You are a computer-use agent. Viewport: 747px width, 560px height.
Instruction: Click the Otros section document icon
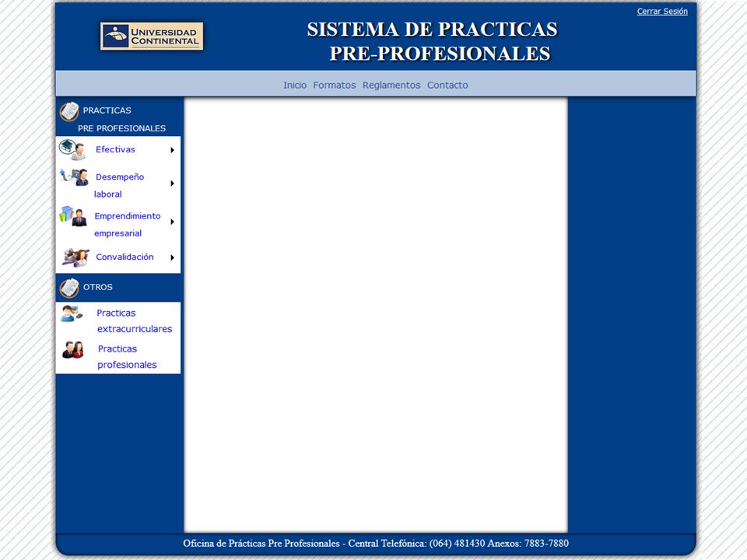[69, 288]
